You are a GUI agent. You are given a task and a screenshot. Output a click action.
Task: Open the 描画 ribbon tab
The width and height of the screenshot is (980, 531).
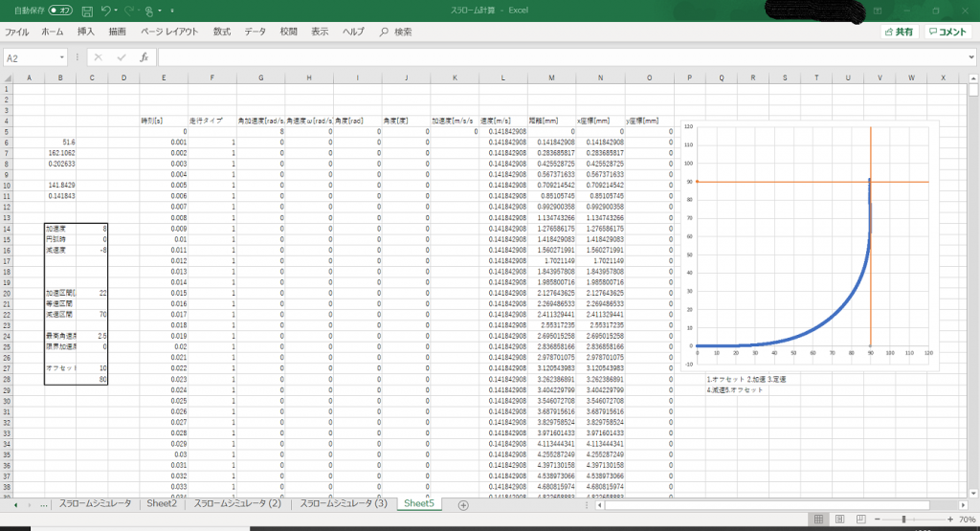click(x=117, y=32)
